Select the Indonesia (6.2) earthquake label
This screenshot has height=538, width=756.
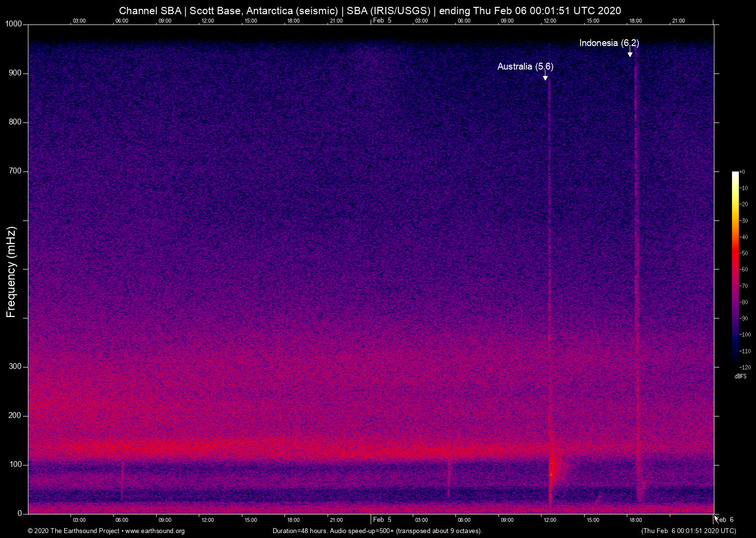coord(609,43)
